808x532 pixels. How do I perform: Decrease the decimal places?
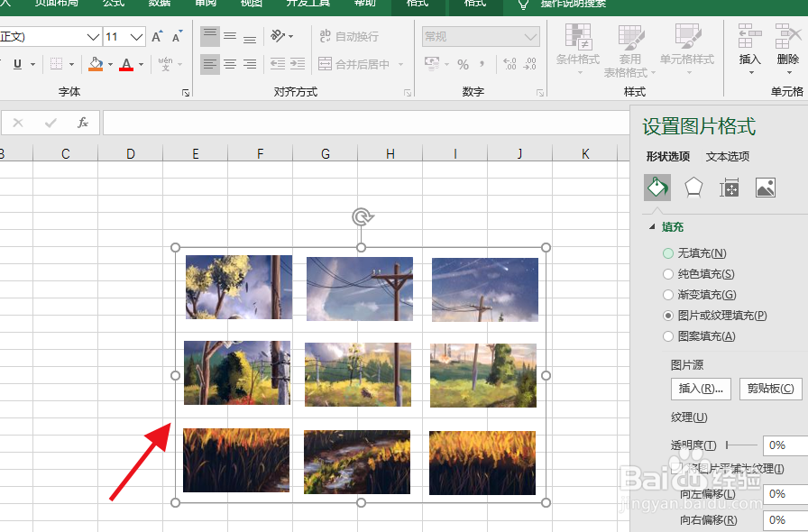(529, 64)
